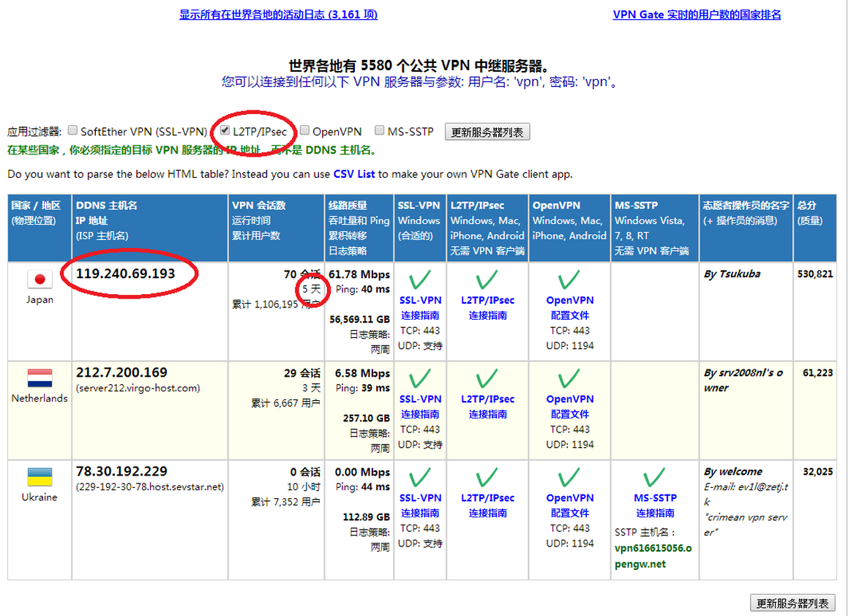Click the Ukraine OpenVPN green checkmark
The image size is (848, 616).
[569, 477]
